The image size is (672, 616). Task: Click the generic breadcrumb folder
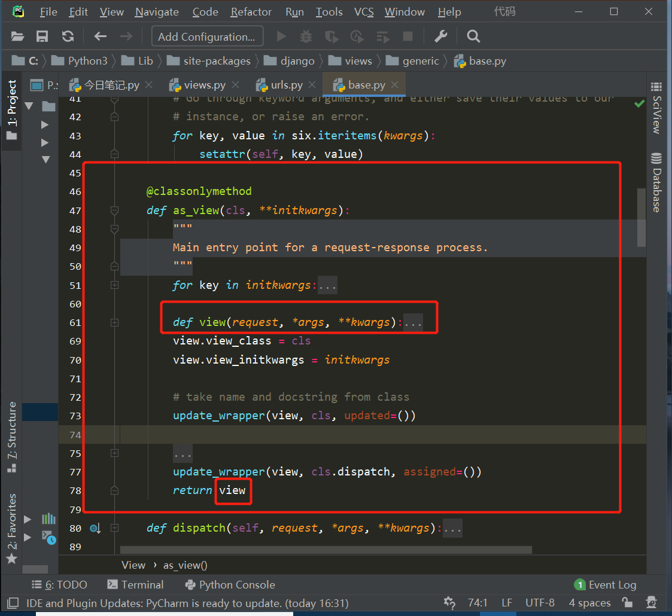[413, 61]
